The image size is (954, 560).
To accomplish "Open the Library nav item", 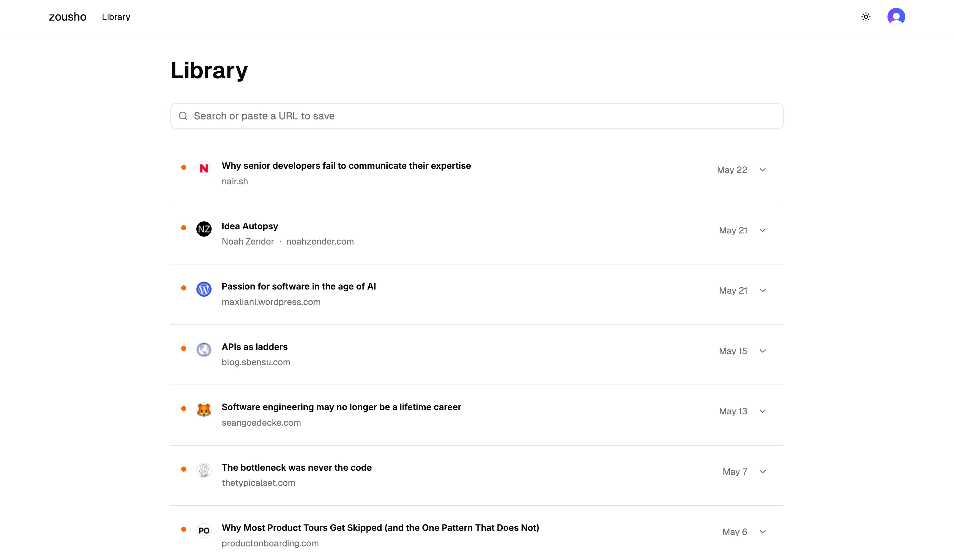I will (x=116, y=17).
